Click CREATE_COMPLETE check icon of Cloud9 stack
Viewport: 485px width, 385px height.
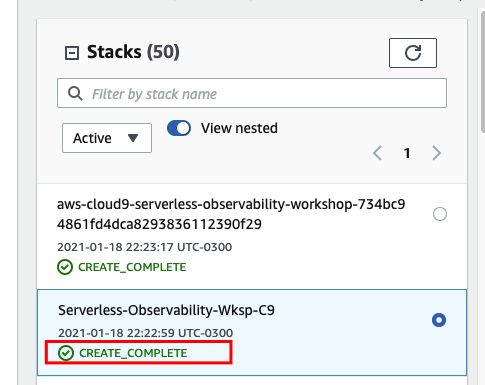pos(65,267)
